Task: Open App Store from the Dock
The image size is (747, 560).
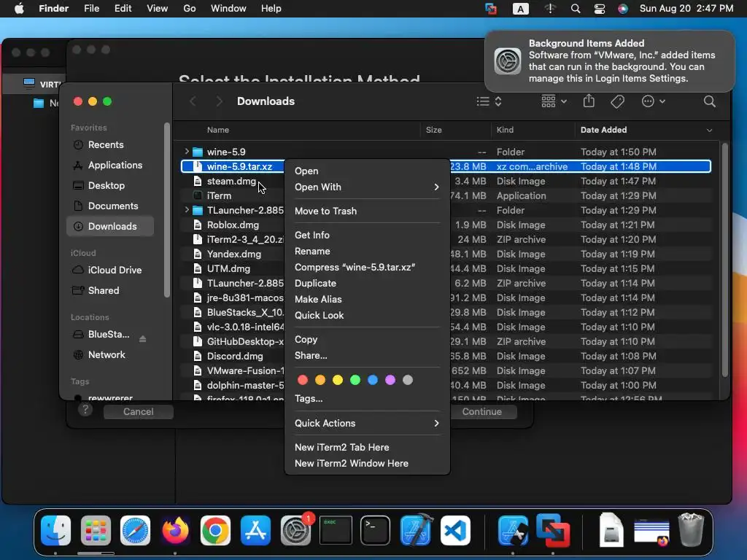Action: tap(255, 531)
